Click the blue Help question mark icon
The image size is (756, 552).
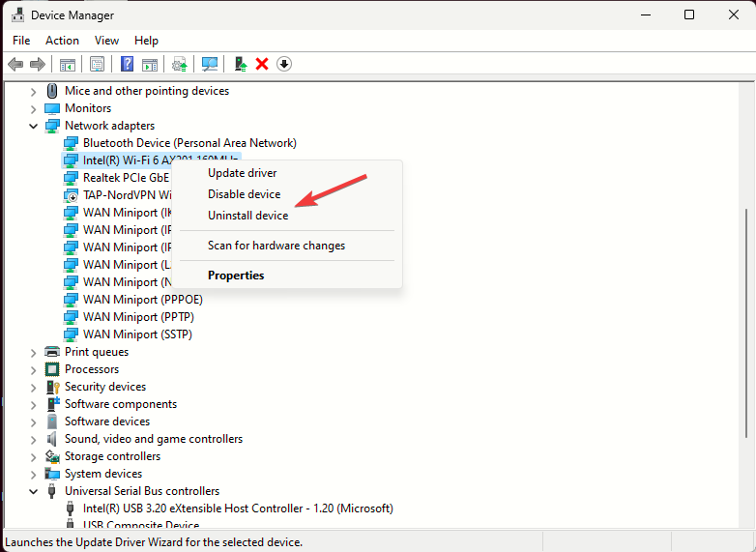pyautogui.click(x=127, y=64)
